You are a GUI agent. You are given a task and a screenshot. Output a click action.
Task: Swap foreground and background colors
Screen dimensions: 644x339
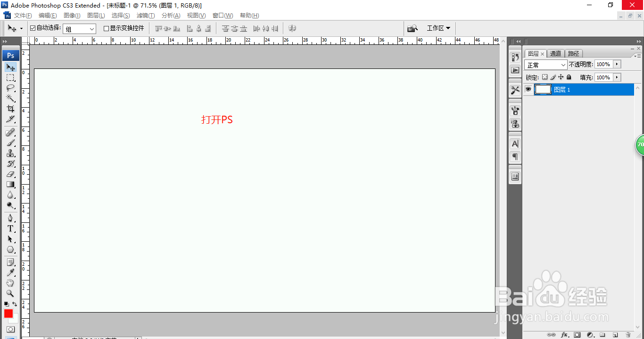15,304
